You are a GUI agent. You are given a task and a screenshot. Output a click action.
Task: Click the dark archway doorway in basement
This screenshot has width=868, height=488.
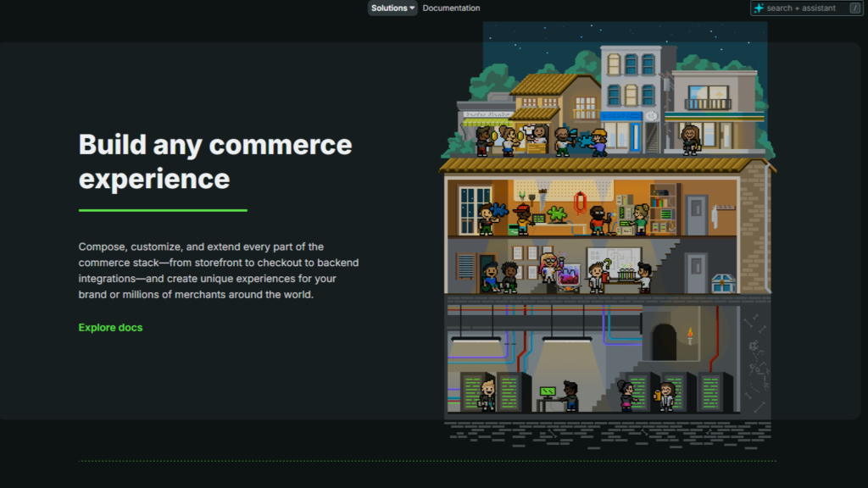point(665,342)
